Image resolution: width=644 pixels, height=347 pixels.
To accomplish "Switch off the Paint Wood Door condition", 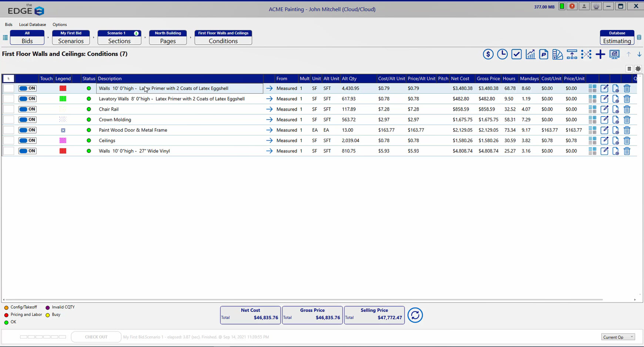I will click(27, 130).
